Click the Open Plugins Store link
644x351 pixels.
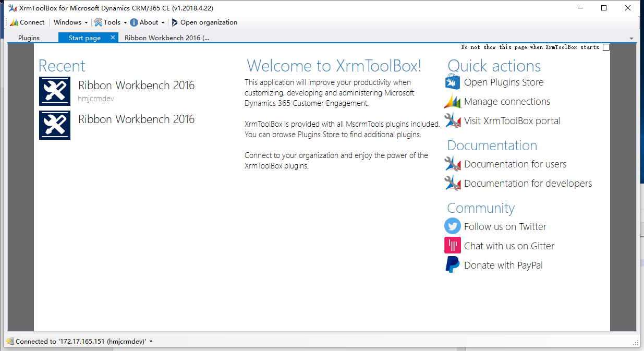(x=504, y=82)
